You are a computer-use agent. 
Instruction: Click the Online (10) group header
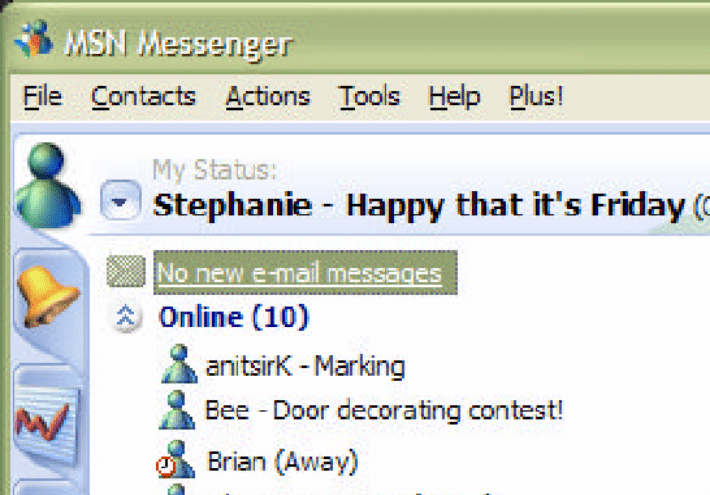[x=234, y=317]
